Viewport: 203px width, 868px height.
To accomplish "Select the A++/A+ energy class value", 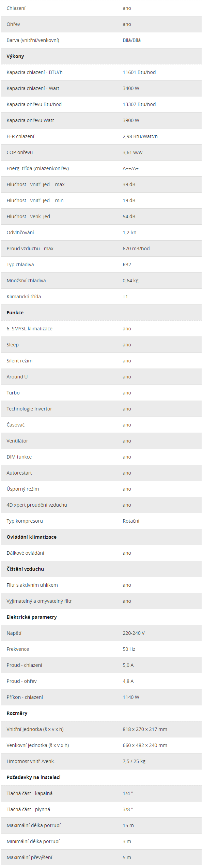I will click(130, 168).
